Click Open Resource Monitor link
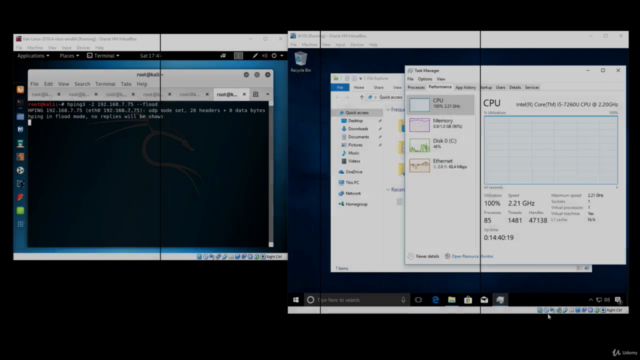Image resolution: width=640 pixels, height=360 pixels. [472, 256]
